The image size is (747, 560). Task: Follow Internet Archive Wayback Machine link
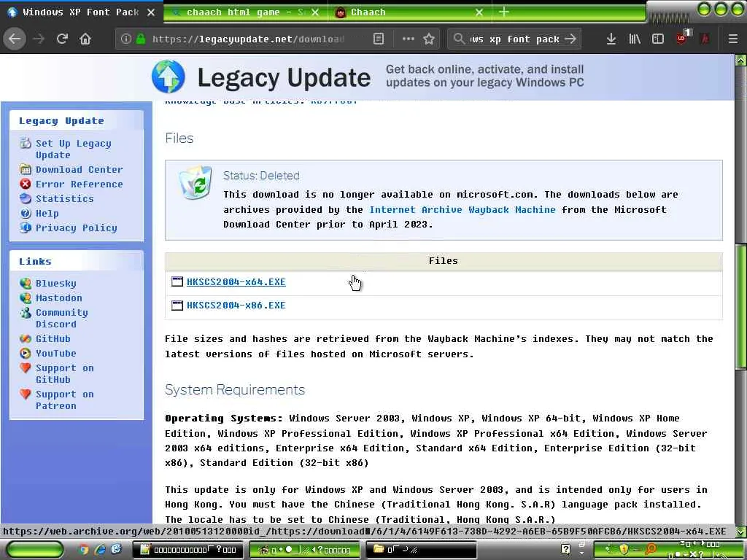click(462, 209)
